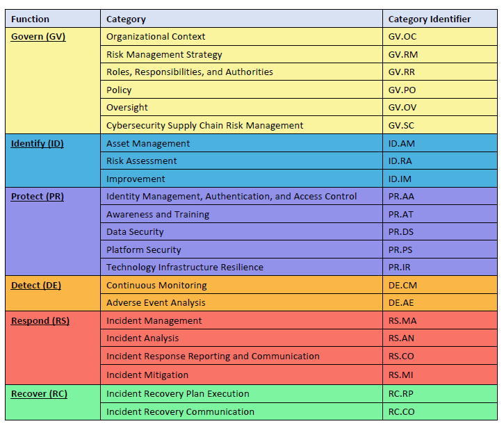Click the Category column header

(x=126, y=19)
